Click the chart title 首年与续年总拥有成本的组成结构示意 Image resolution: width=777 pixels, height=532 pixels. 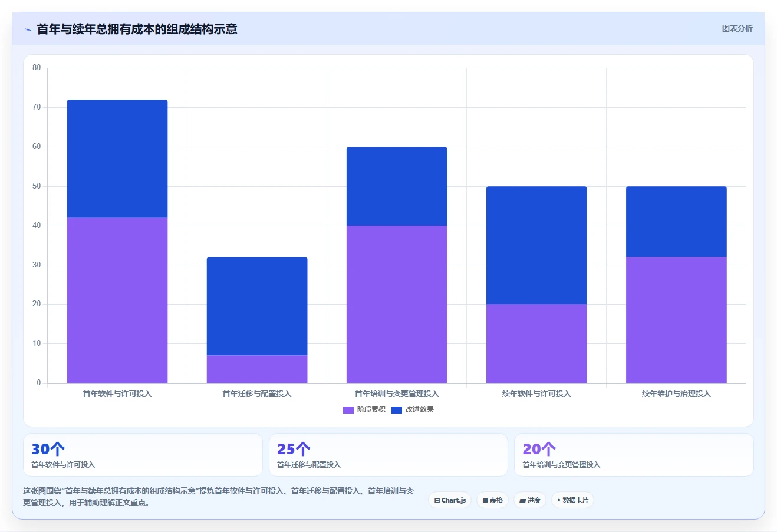coord(137,29)
